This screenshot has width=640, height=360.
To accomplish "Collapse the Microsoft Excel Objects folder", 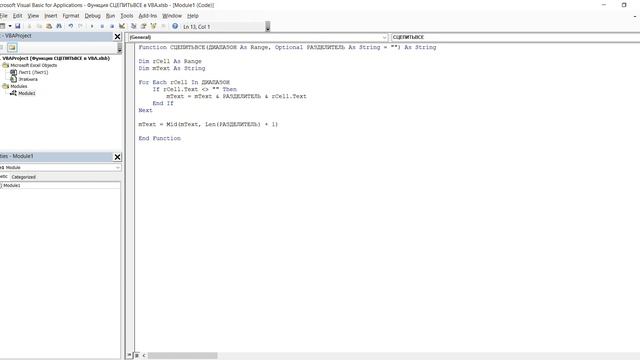I will click(x=6, y=65).
